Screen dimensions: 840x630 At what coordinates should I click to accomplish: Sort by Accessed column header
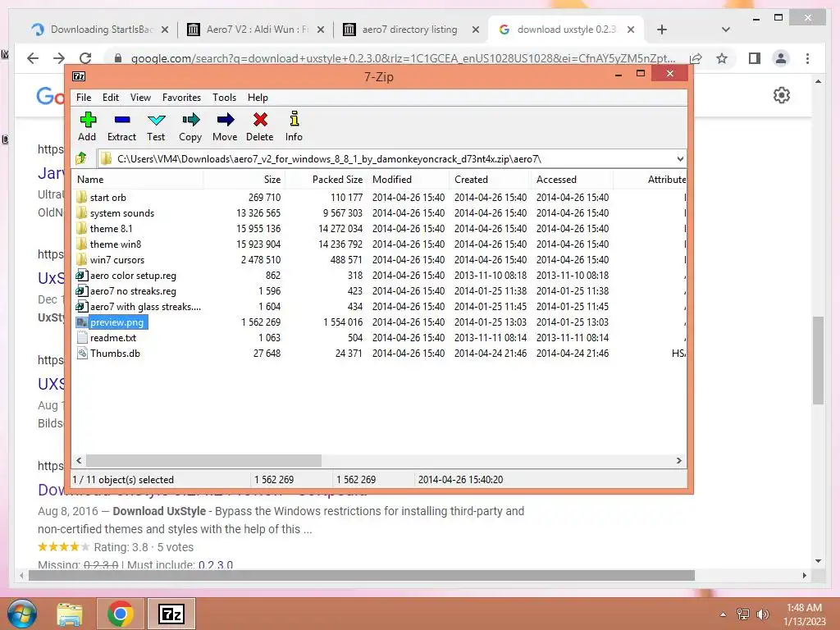[x=572, y=180]
